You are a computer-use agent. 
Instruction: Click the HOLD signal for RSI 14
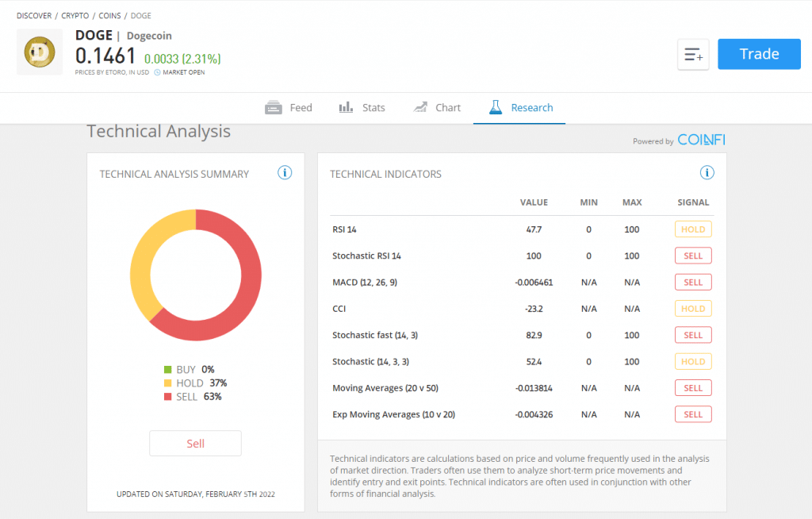coord(693,229)
